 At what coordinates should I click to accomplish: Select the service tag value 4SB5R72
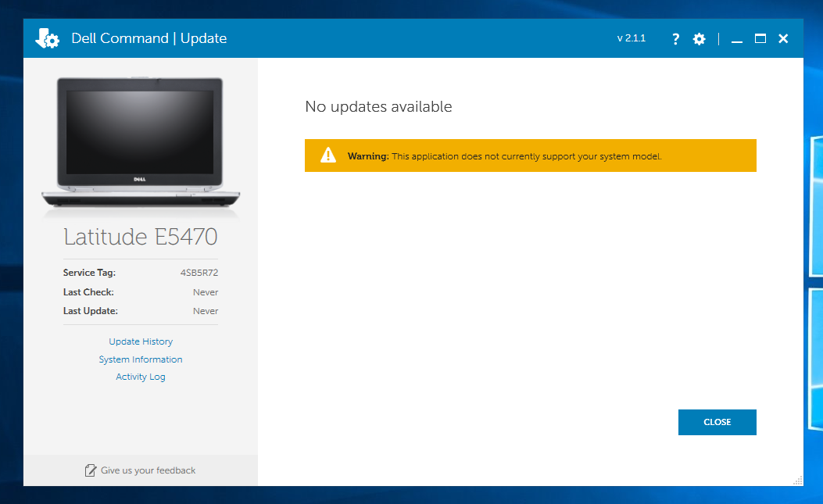199,273
